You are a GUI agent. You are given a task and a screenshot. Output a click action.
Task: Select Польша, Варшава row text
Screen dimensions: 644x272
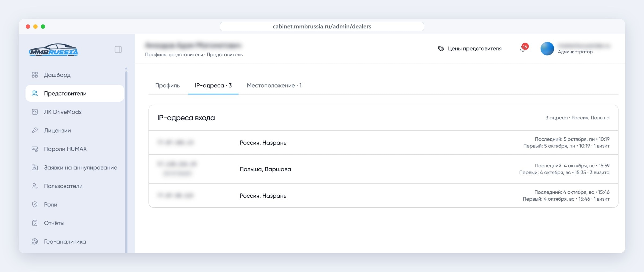click(265, 169)
